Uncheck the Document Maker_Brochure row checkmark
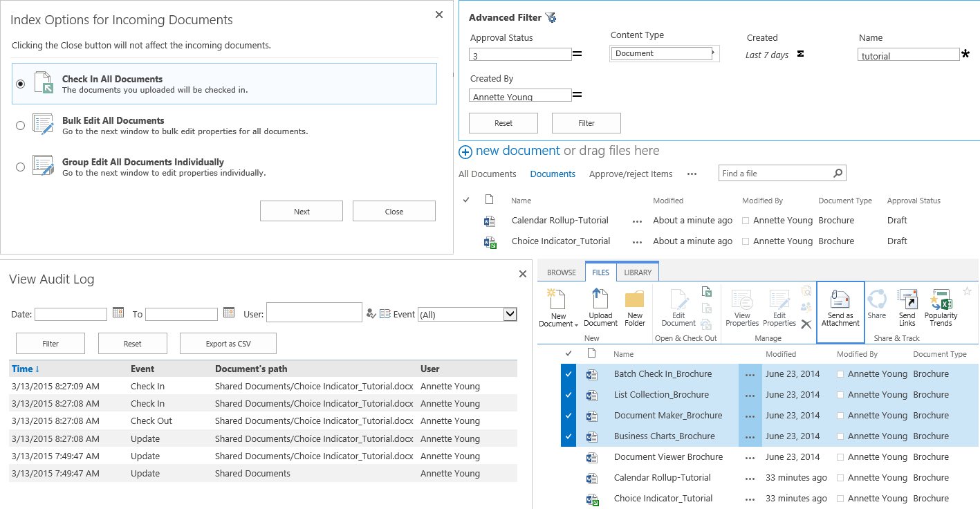Viewport: 980px width, 509px height. click(568, 416)
